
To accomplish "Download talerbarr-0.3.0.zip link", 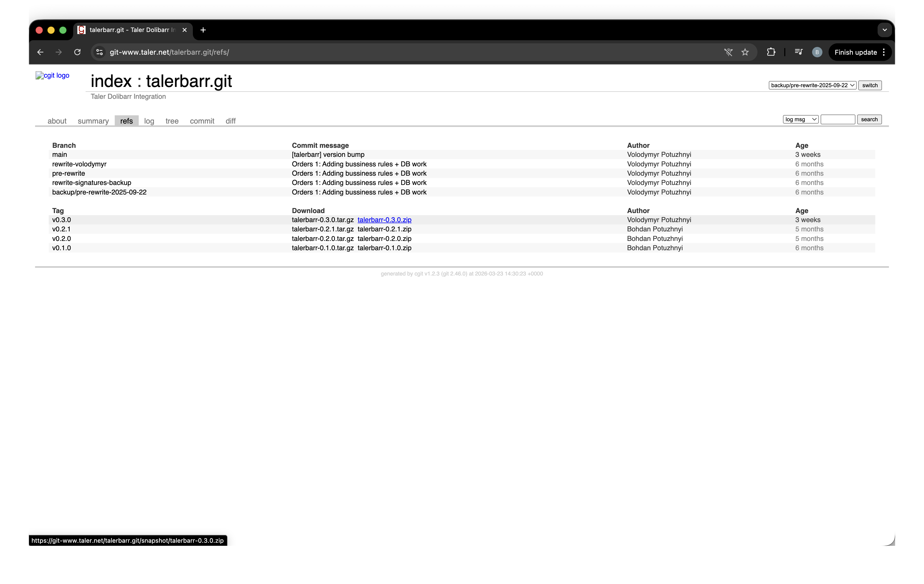I will pos(384,220).
